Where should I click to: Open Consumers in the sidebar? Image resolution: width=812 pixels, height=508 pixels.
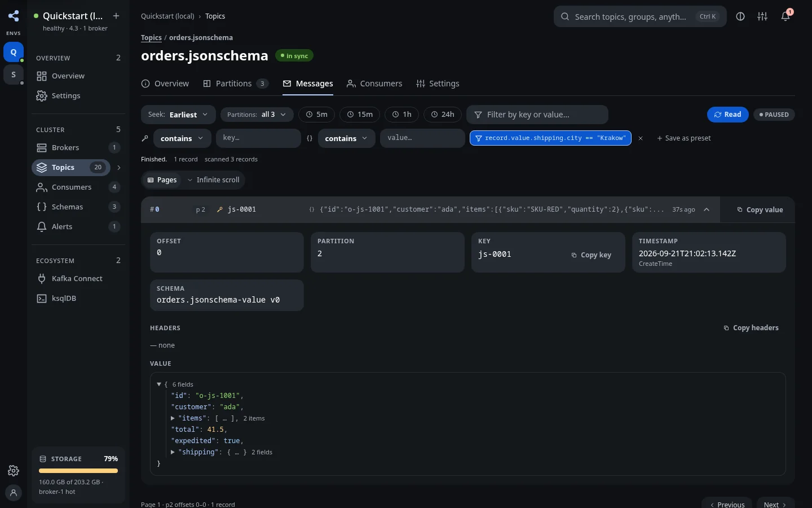pyautogui.click(x=78, y=187)
